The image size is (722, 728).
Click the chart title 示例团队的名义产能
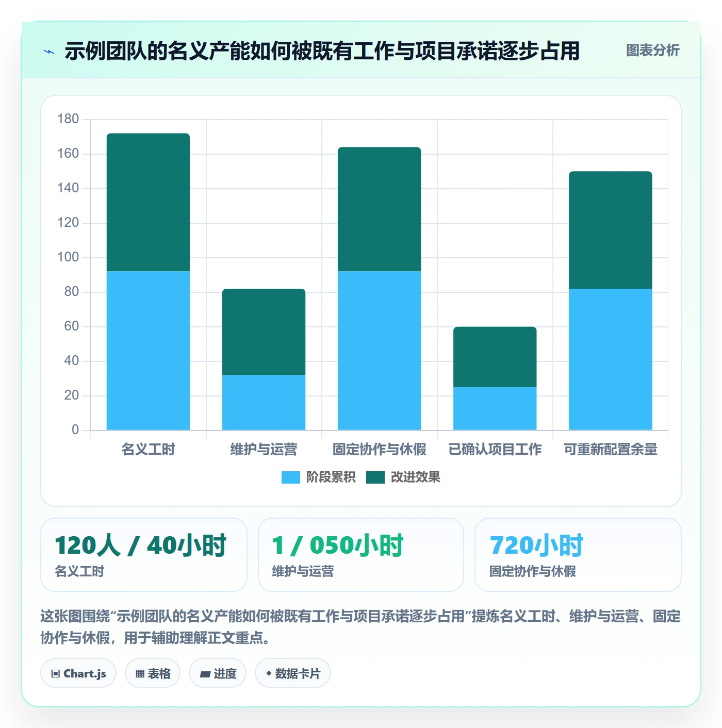click(x=322, y=51)
